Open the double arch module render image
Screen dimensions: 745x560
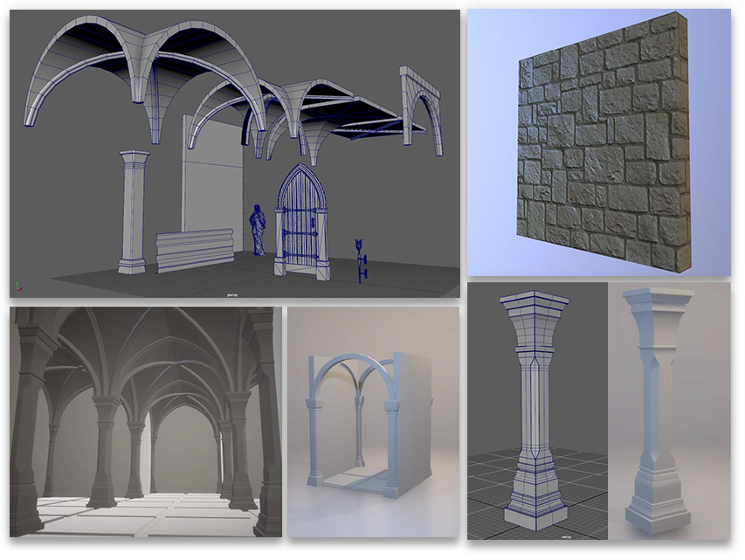pyautogui.click(x=373, y=422)
